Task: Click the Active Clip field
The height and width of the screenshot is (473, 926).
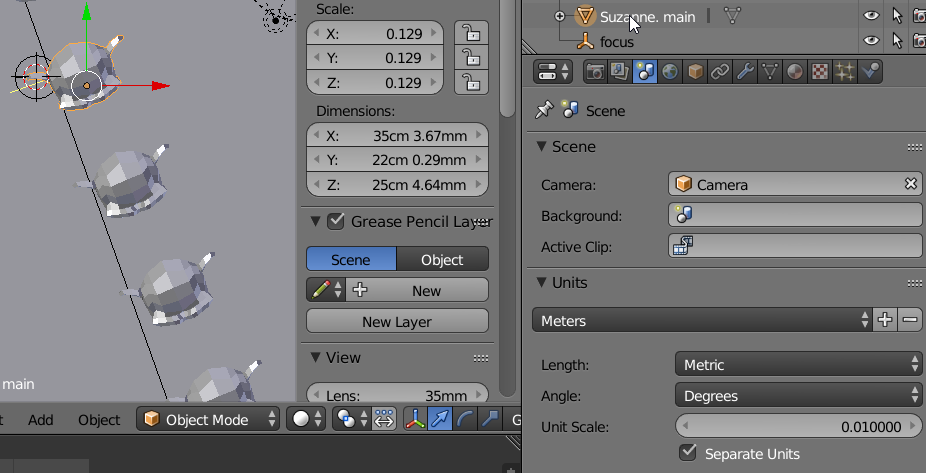Action: point(795,246)
